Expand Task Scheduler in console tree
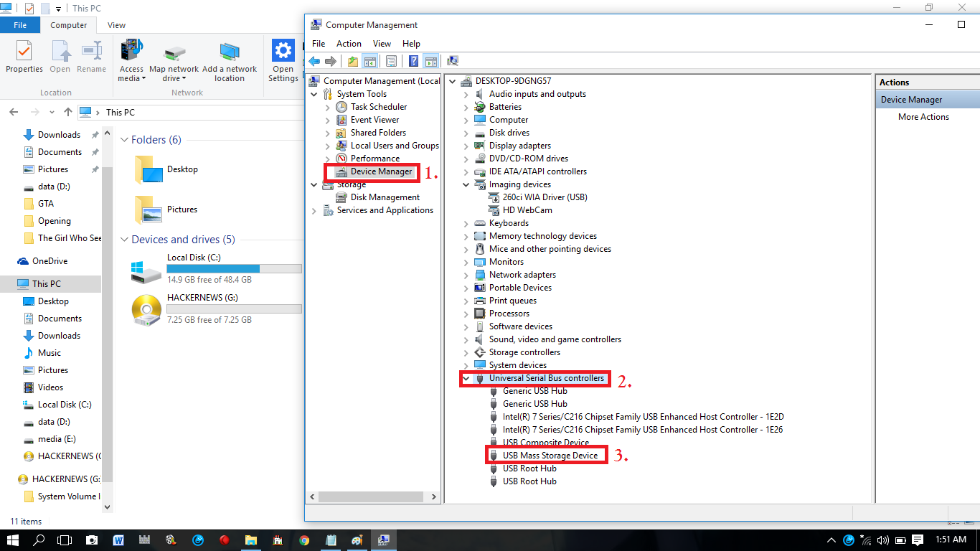 (328, 107)
